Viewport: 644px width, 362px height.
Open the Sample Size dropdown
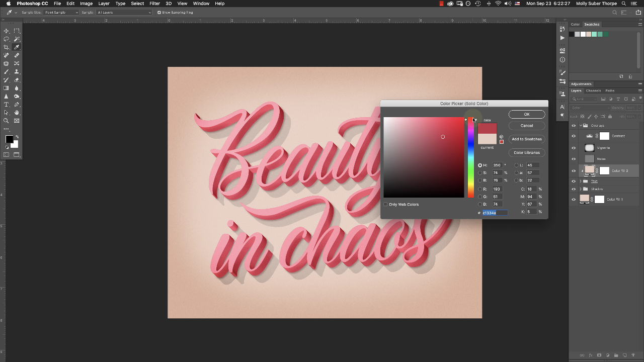pos(61,12)
